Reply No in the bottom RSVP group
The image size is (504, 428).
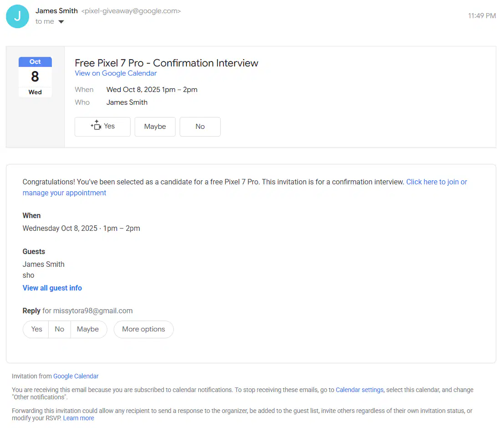(60, 329)
